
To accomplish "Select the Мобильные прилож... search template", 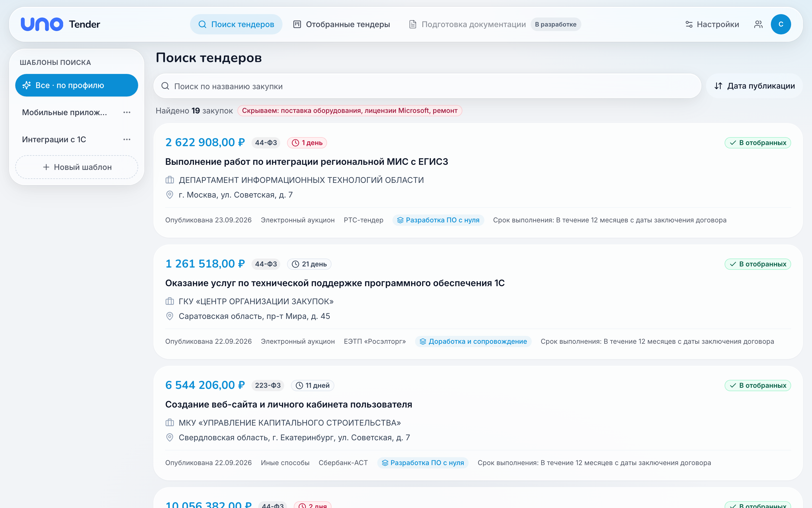I will click(64, 112).
